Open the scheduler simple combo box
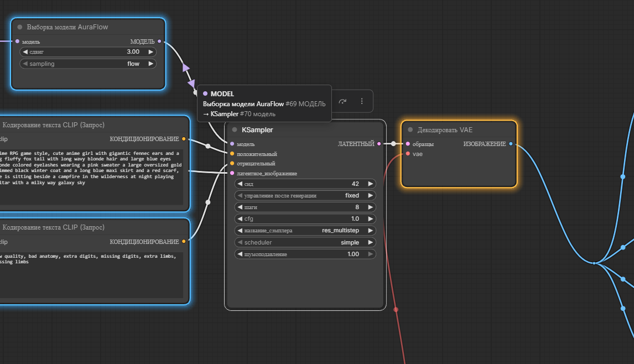This screenshot has width=634, height=364. 305,242
